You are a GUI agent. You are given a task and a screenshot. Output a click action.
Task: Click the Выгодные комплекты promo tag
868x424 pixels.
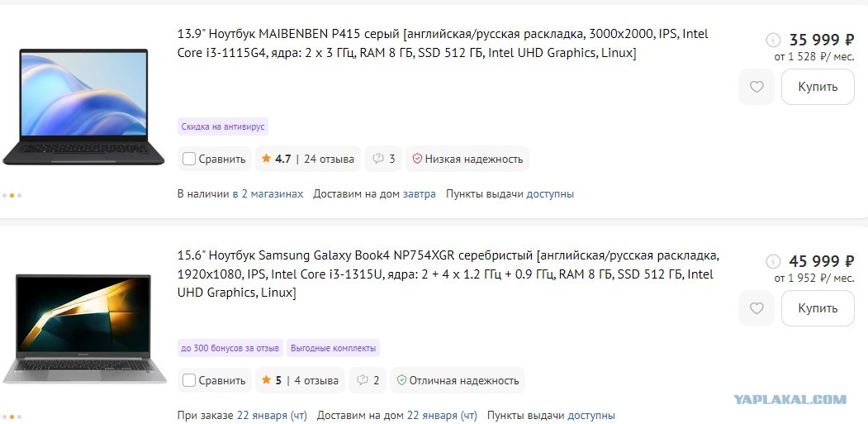(x=334, y=349)
